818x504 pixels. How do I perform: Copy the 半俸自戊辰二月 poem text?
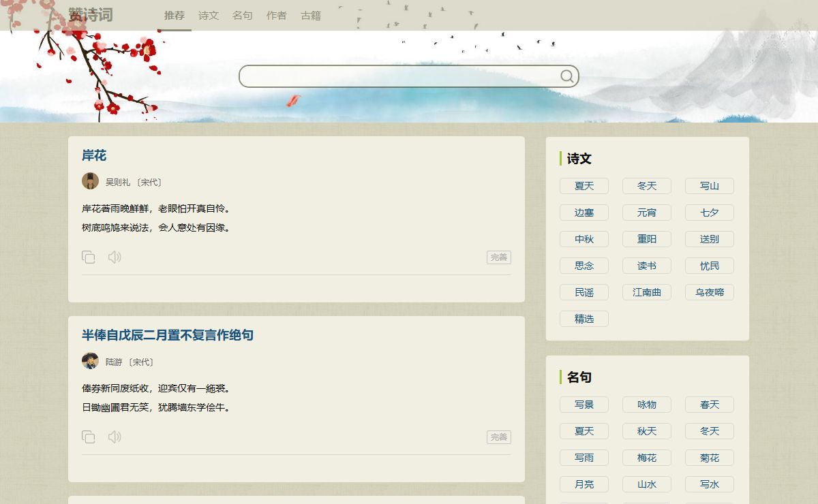coord(88,437)
